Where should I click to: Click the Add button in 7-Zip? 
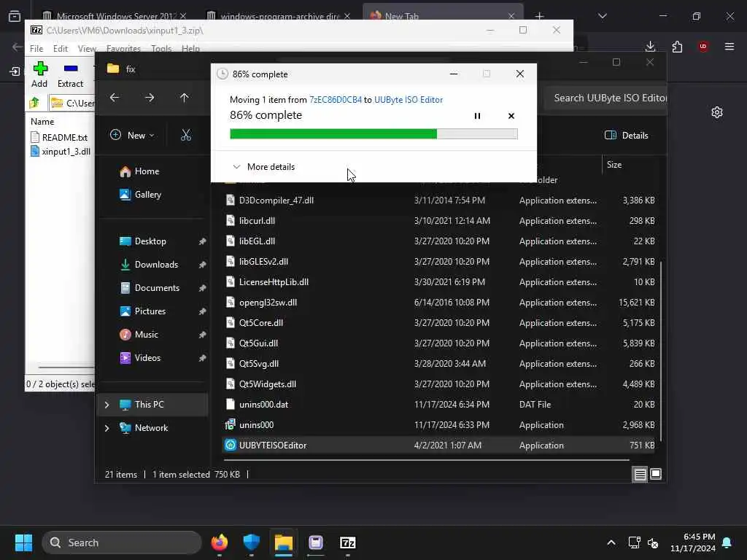[39, 75]
